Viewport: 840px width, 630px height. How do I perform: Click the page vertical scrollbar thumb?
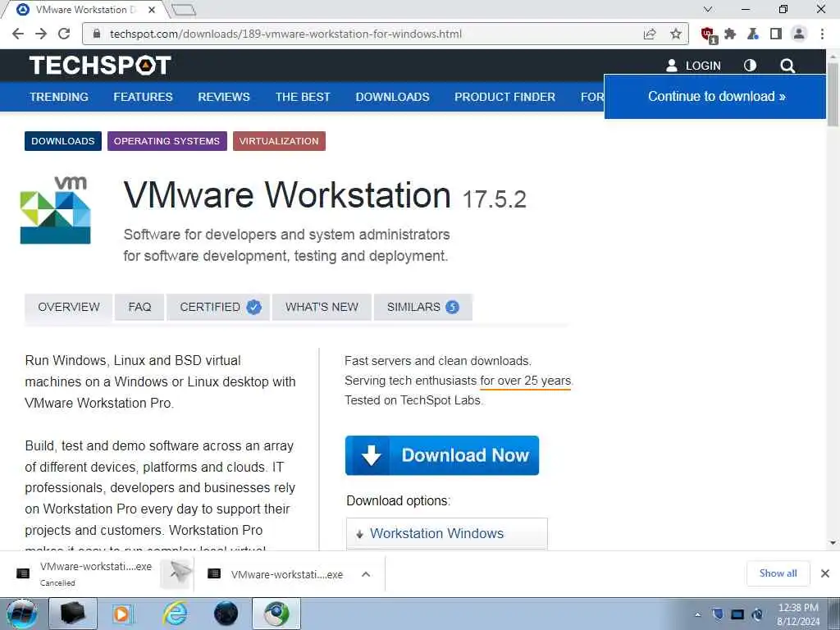pyautogui.click(x=833, y=94)
